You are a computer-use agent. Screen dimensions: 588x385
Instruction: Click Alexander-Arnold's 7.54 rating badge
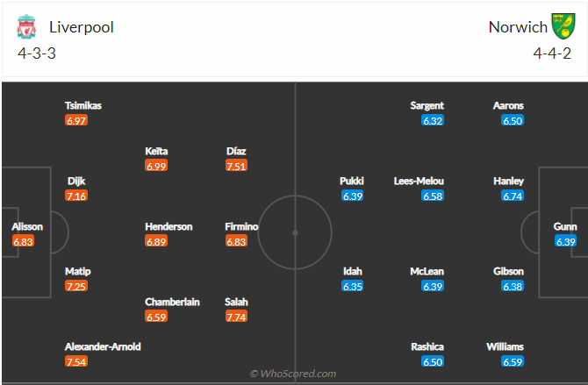(x=77, y=361)
